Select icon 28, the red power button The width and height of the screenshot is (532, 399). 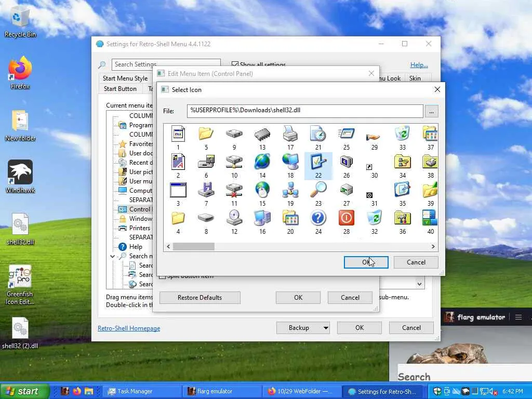click(x=347, y=218)
